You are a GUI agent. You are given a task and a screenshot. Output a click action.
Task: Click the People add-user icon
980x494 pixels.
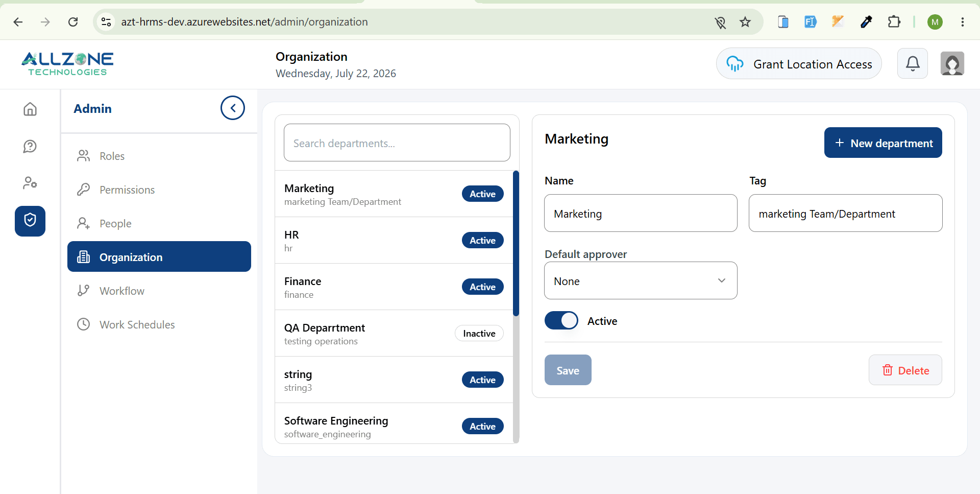(83, 223)
